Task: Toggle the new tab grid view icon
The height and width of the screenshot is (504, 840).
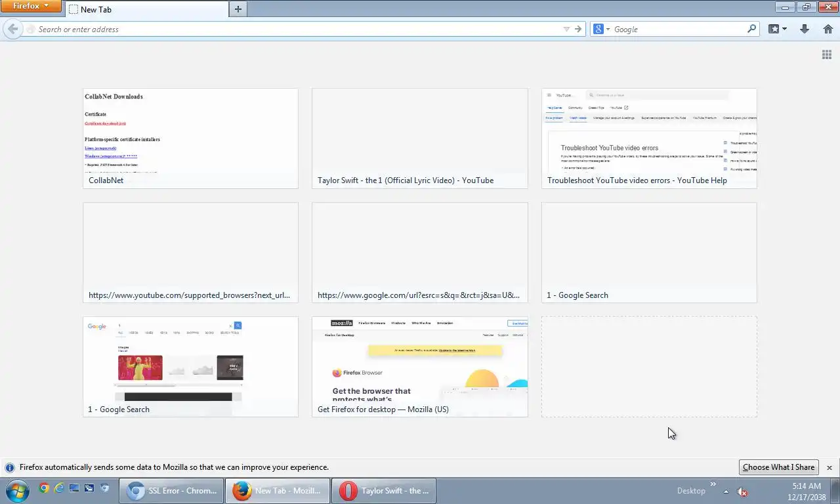Action: tap(827, 54)
